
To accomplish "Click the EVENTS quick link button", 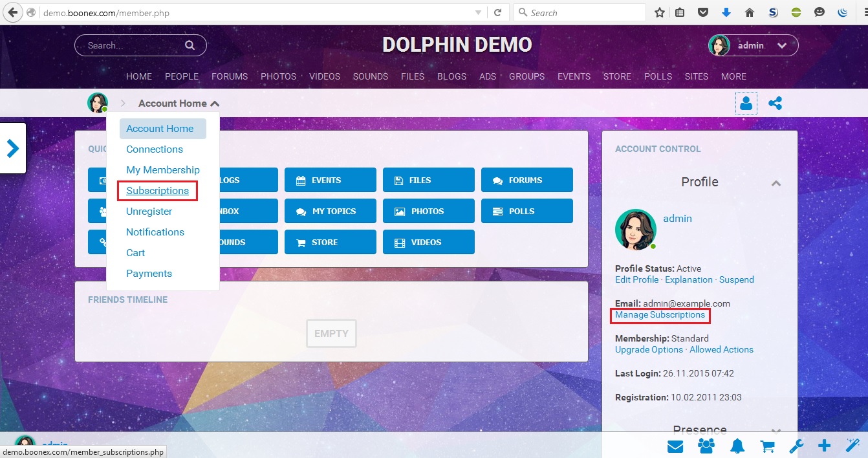I will 330,180.
